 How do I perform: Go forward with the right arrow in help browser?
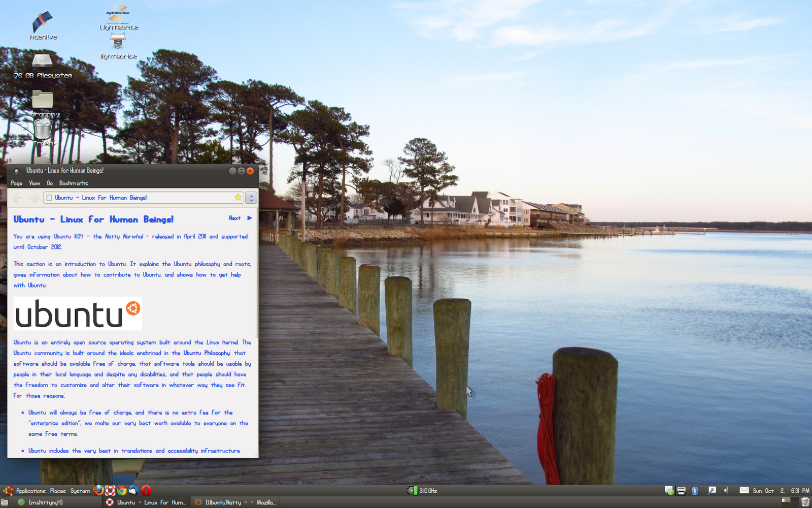(x=34, y=198)
